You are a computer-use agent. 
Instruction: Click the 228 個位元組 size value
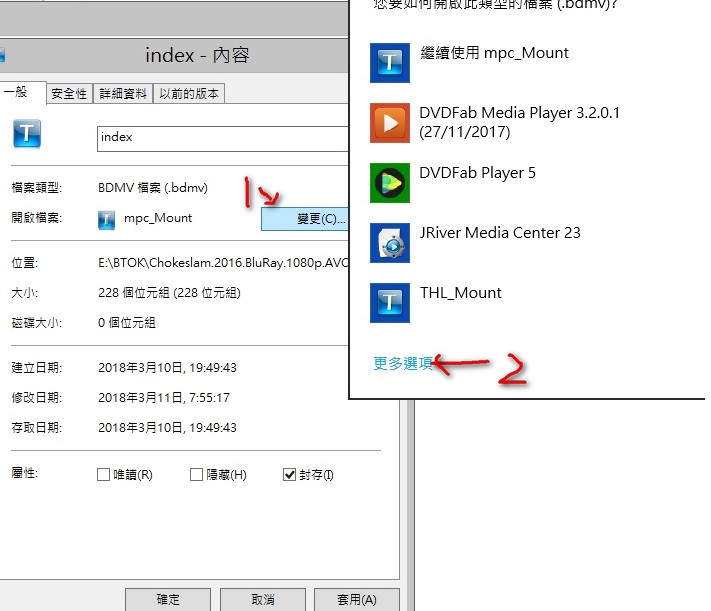[x=169, y=293]
